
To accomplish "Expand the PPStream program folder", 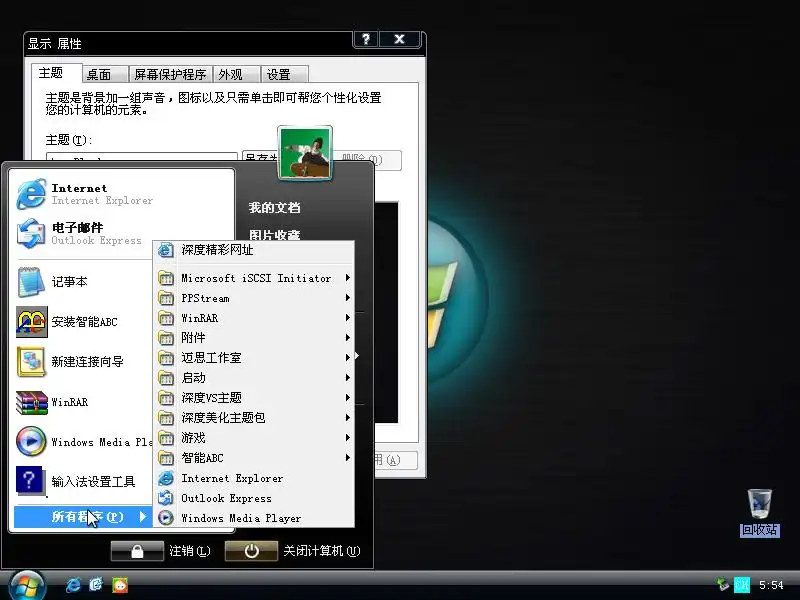I will [x=254, y=298].
